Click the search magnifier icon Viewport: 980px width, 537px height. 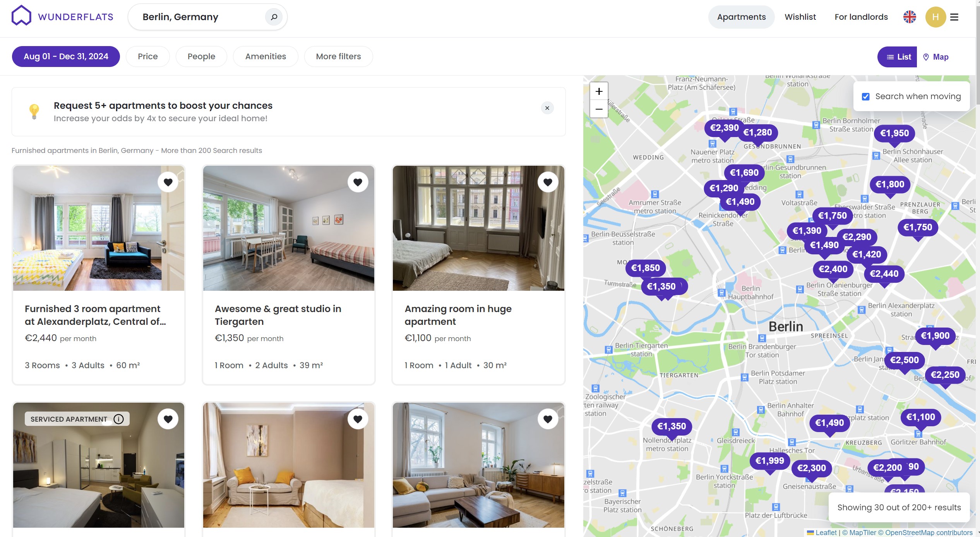point(274,17)
